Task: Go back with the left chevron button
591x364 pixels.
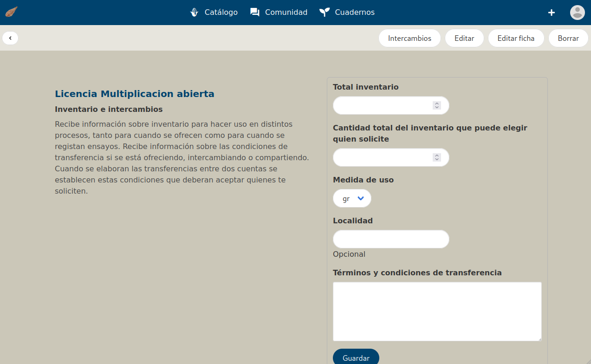Action: tap(10, 38)
